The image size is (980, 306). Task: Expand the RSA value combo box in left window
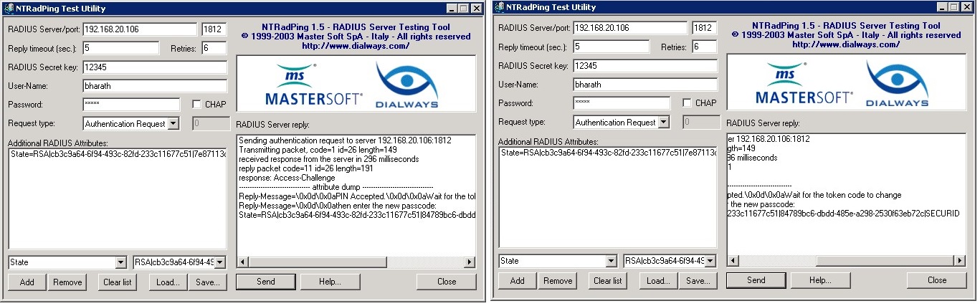[219, 262]
